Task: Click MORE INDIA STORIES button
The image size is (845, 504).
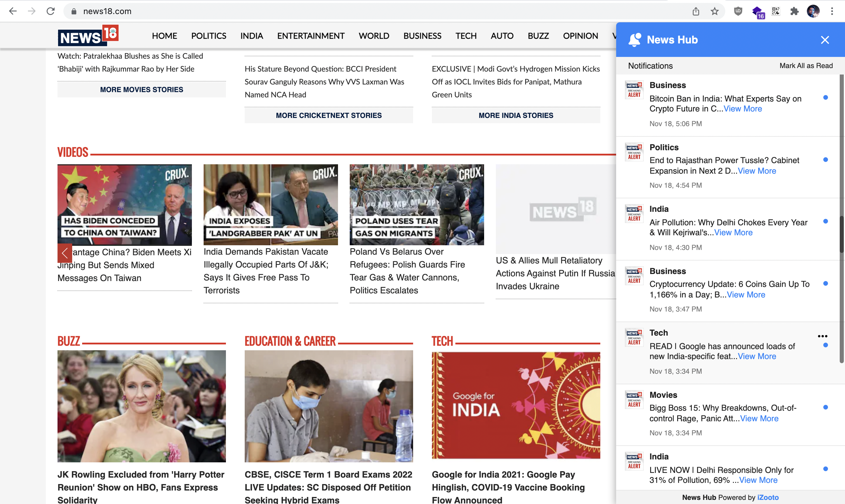Action: [516, 116]
